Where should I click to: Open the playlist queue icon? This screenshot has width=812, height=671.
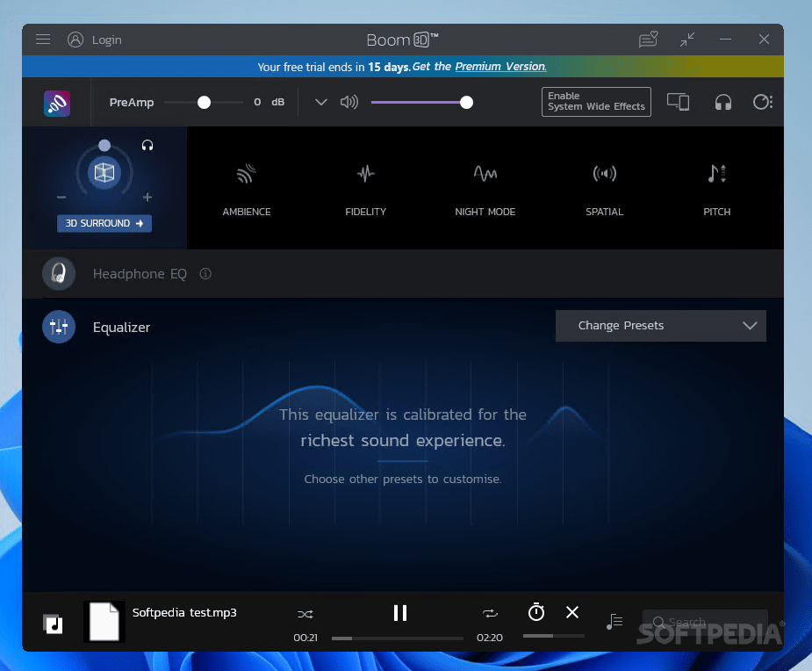pos(614,621)
